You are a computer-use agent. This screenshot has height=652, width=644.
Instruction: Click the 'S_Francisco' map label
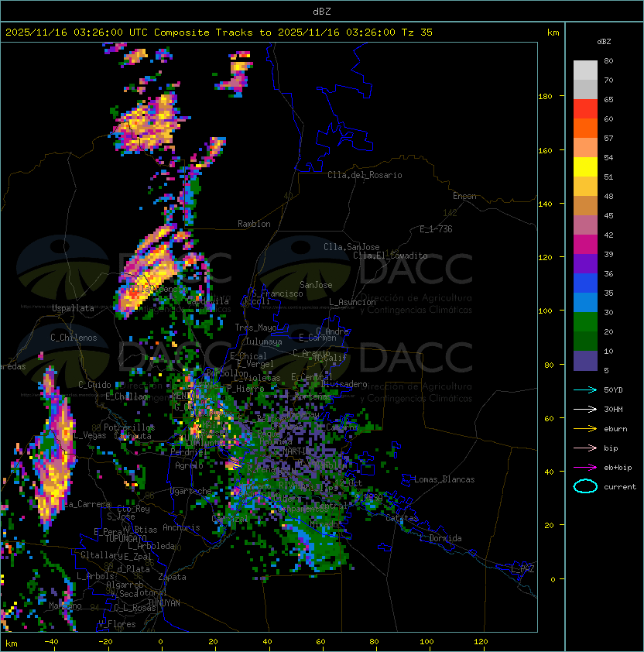277,293
